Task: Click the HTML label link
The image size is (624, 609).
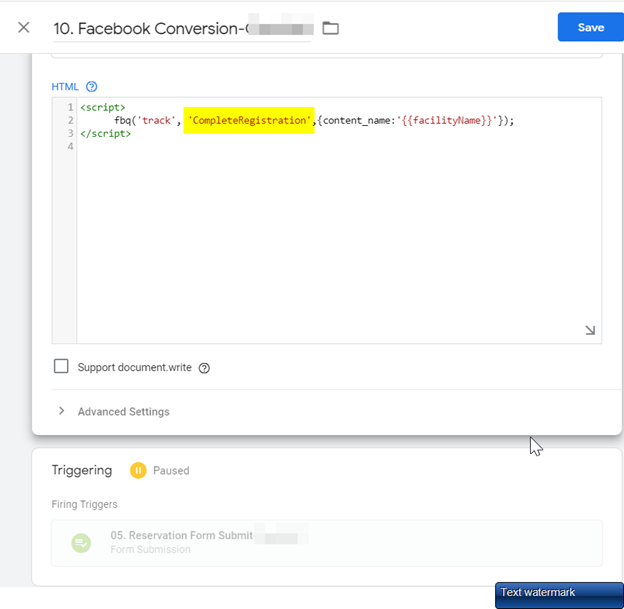Action: pyautogui.click(x=65, y=87)
